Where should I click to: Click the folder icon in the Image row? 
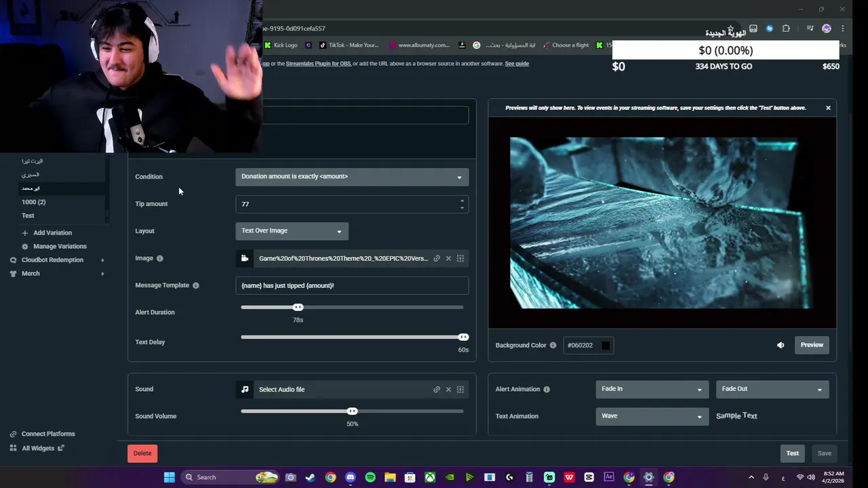point(245,258)
